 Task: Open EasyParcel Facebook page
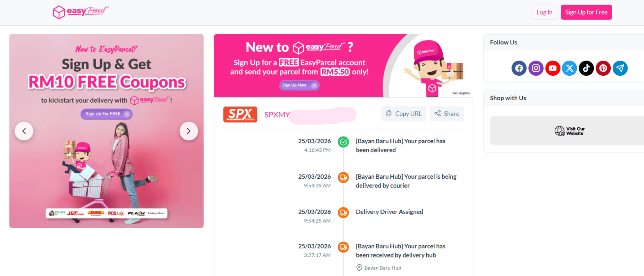pos(519,68)
